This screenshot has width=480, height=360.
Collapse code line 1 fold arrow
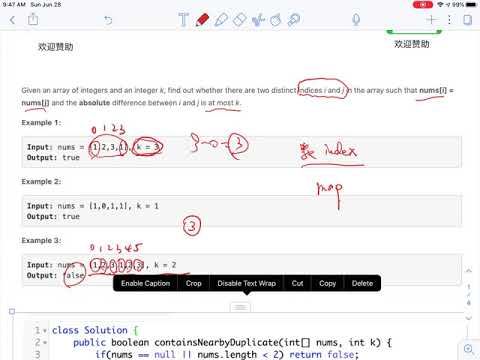pyautogui.click(x=45, y=331)
